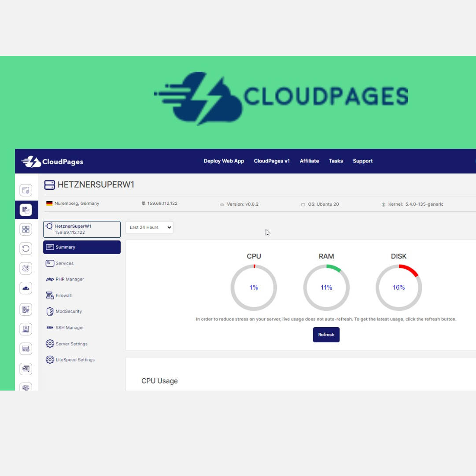
Task: Open Server Settings label
Action: tap(72, 343)
